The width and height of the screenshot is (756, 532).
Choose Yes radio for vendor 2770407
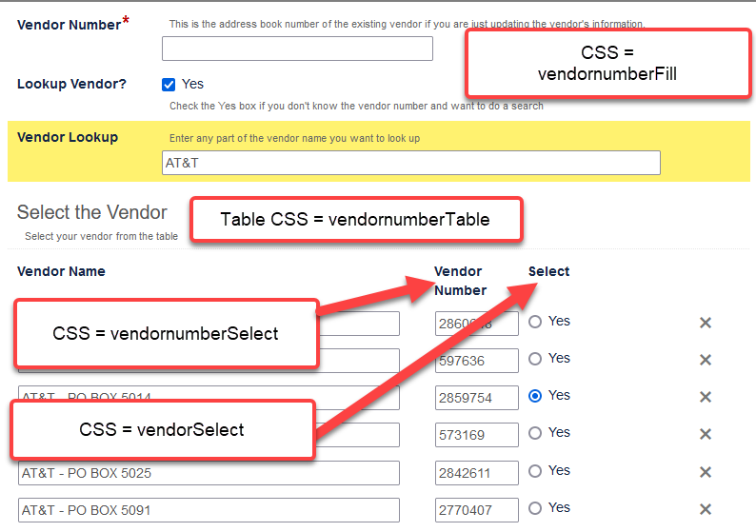(x=535, y=508)
